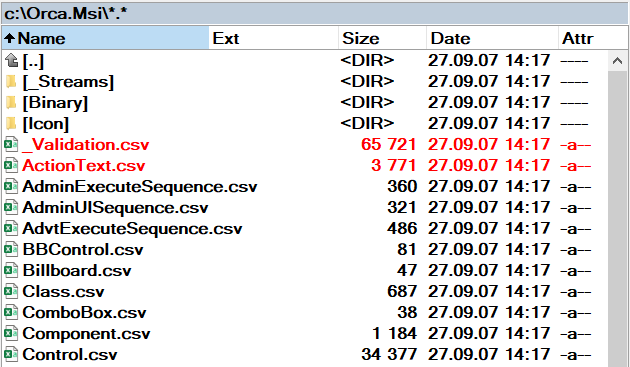This screenshot has height=367, width=630.
Task: Click the AdvtExecuteSequence.csv file icon
Action: click(x=11, y=229)
